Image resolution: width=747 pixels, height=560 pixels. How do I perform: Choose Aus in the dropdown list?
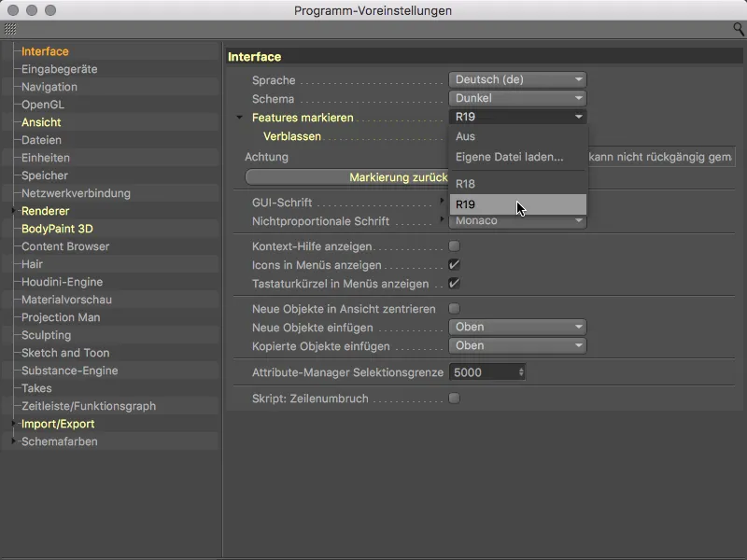point(518,136)
